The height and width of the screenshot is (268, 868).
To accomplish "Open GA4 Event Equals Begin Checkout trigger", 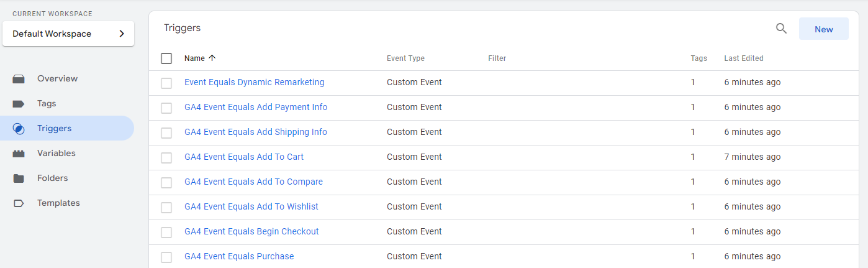I will (x=251, y=231).
